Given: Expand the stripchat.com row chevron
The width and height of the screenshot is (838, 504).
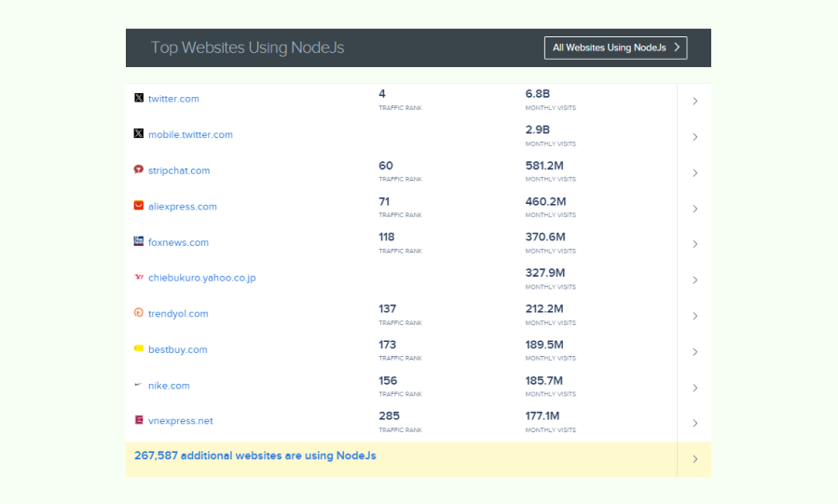Looking at the screenshot, I should click(x=694, y=172).
